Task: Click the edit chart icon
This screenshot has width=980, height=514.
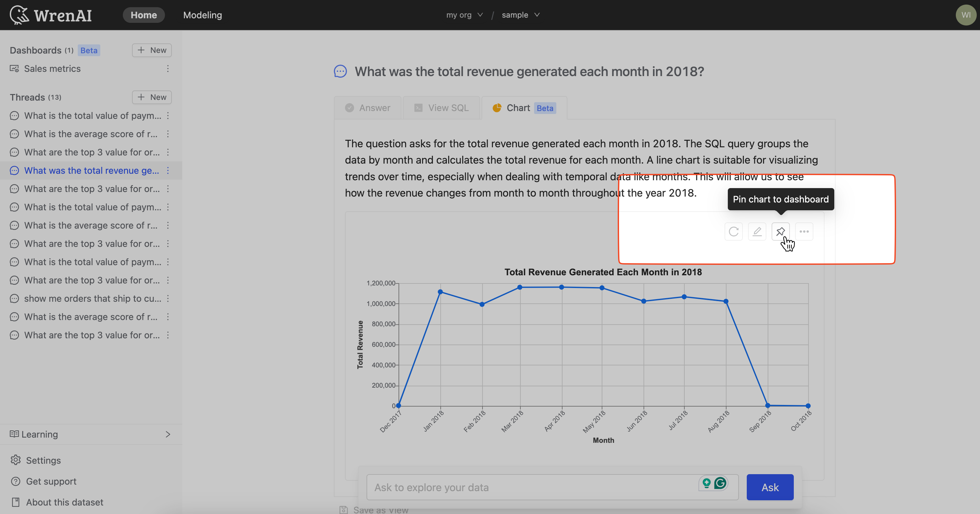Action: point(757,232)
